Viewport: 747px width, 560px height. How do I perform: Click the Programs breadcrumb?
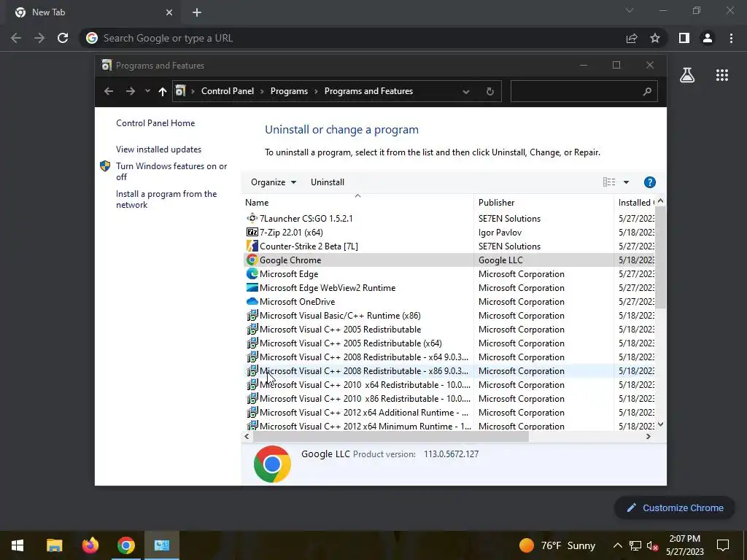289,91
